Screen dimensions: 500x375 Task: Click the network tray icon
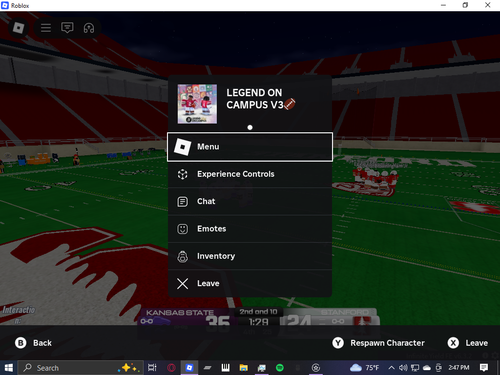415,368
